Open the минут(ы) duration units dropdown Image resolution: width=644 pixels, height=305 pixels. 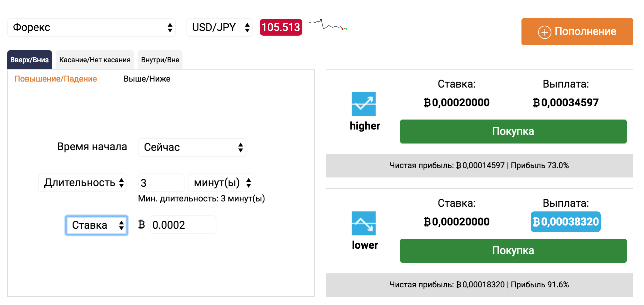(x=221, y=183)
